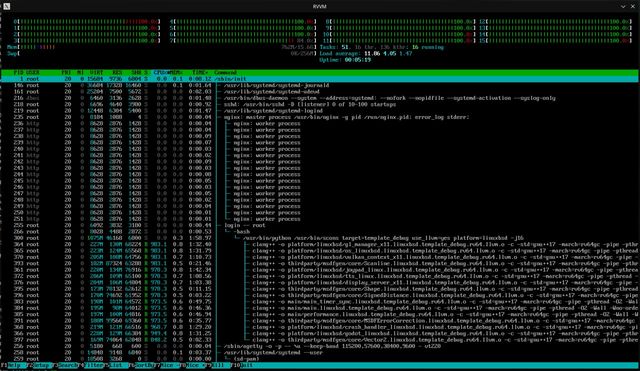Select nginx worker process with PID 236
Viewport: 640px width, 371px height.
coord(320,123)
